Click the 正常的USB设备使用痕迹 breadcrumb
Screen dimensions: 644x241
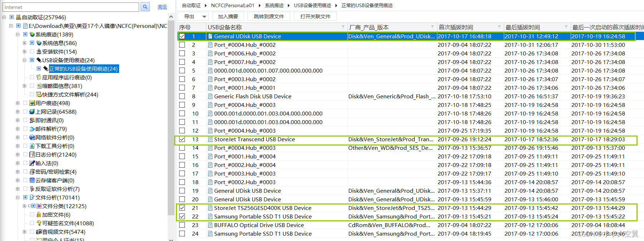tap(367, 5)
